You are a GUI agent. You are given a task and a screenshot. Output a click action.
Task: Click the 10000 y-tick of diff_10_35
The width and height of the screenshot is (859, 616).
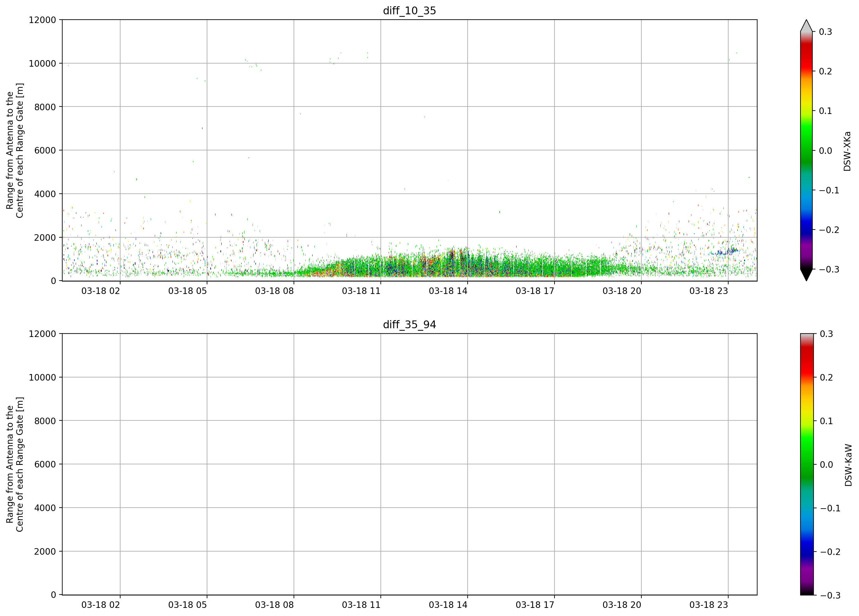[42, 64]
